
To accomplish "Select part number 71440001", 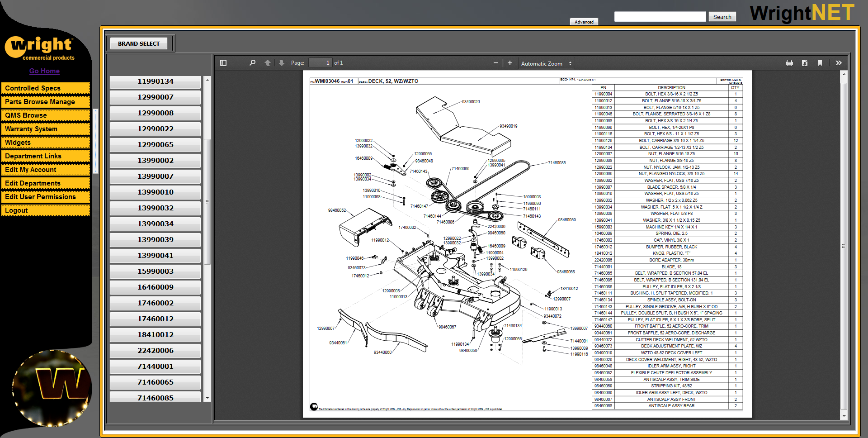I will pyautogui.click(x=156, y=367).
